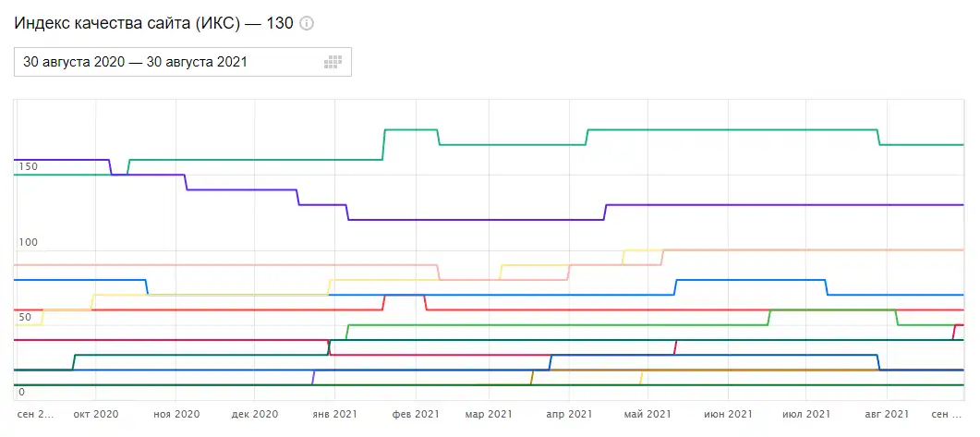Screen dimensions: 980x437
Task: Click the июл 2021 axis label
Action: pos(806,414)
